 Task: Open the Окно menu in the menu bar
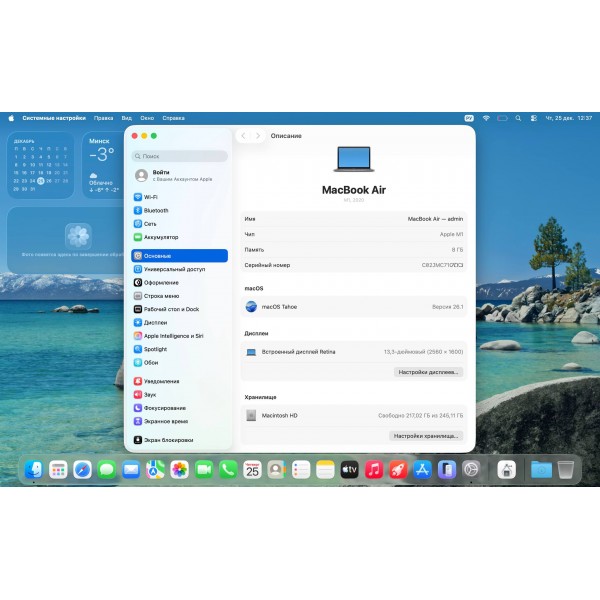click(147, 118)
